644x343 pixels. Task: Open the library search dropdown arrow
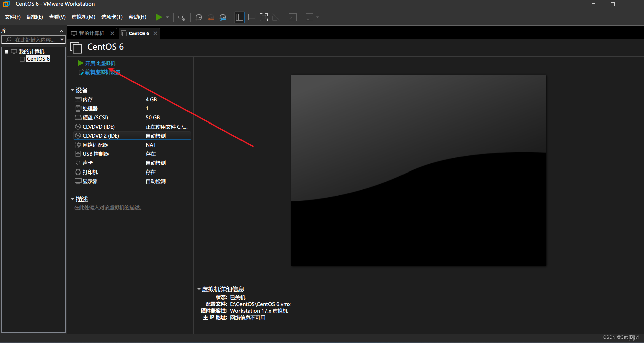(x=62, y=40)
